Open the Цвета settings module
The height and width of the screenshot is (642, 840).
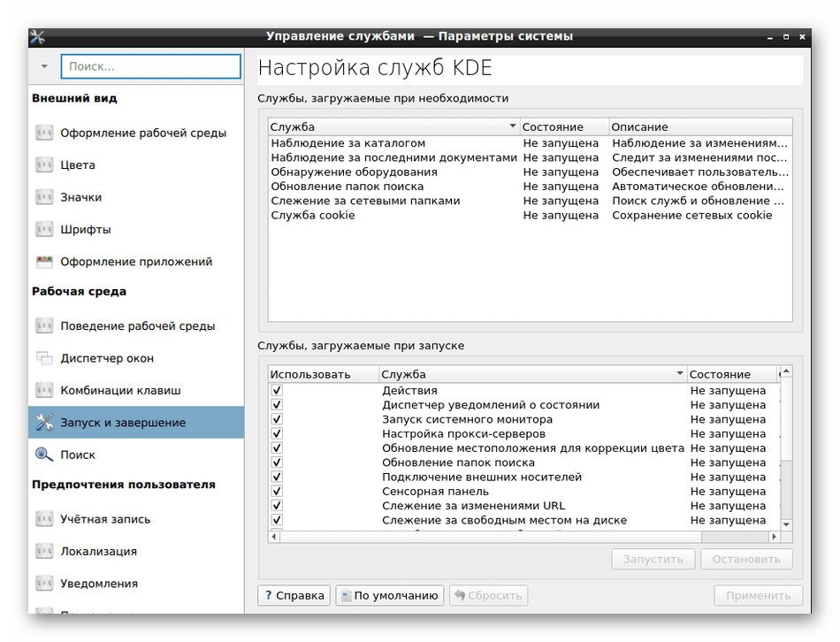click(x=136, y=164)
